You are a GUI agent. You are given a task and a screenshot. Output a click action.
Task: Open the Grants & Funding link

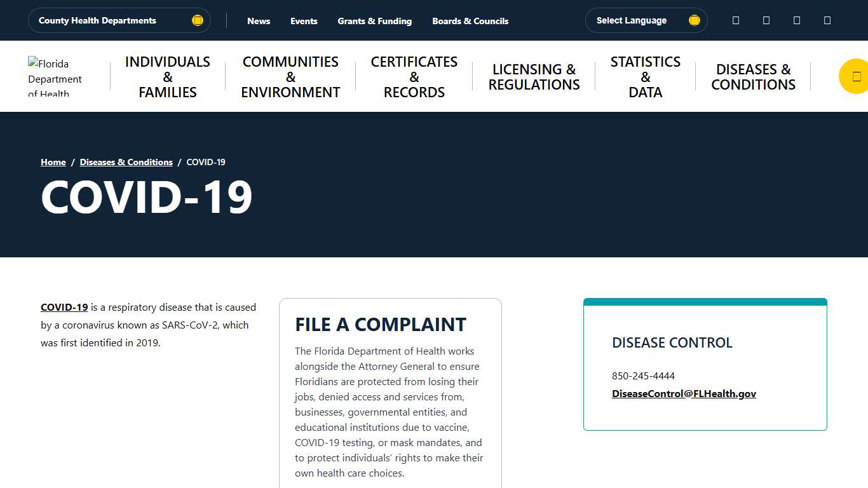pyautogui.click(x=374, y=21)
